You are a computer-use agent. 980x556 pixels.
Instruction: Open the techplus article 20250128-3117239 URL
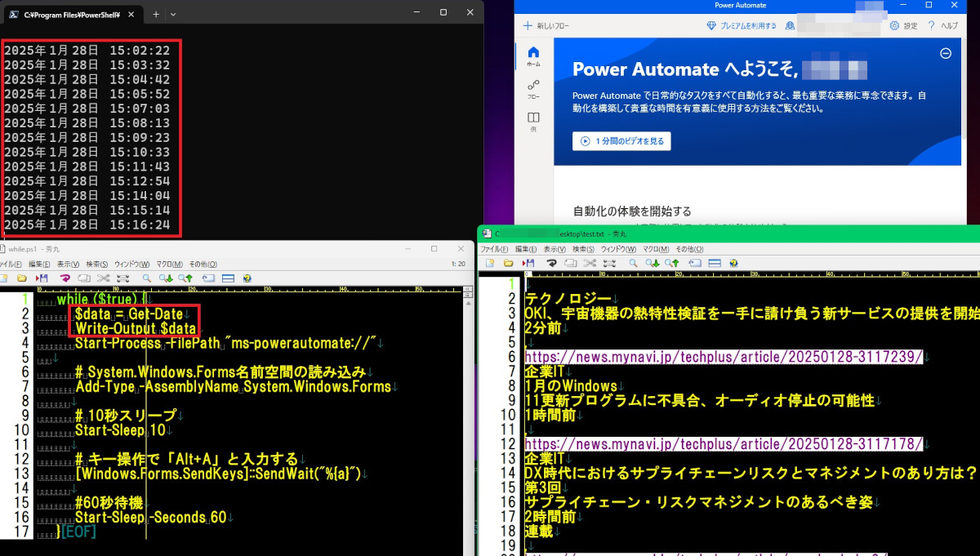click(x=724, y=357)
